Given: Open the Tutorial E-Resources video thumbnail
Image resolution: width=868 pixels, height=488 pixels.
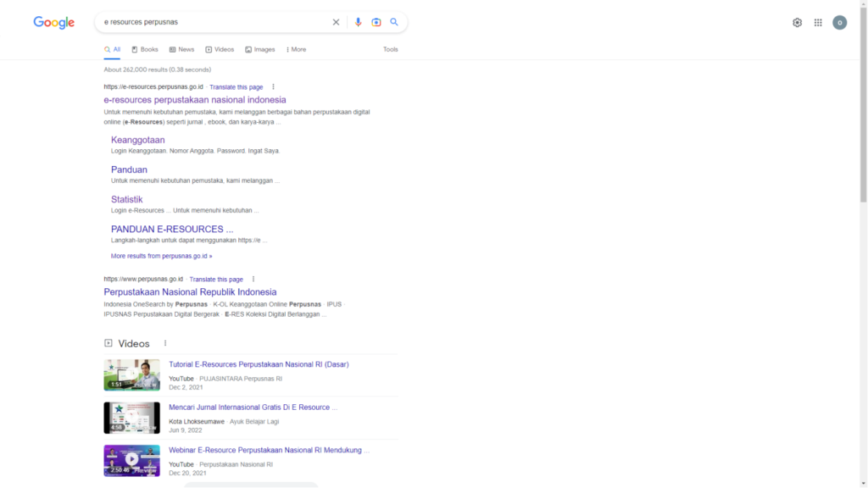Looking at the screenshot, I should pyautogui.click(x=131, y=374).
